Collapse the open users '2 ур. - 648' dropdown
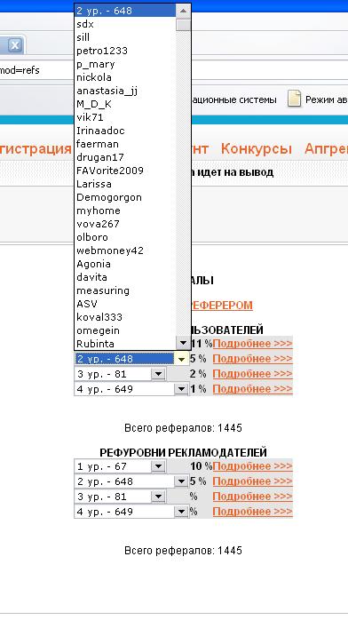 click(x=181, y=359)
